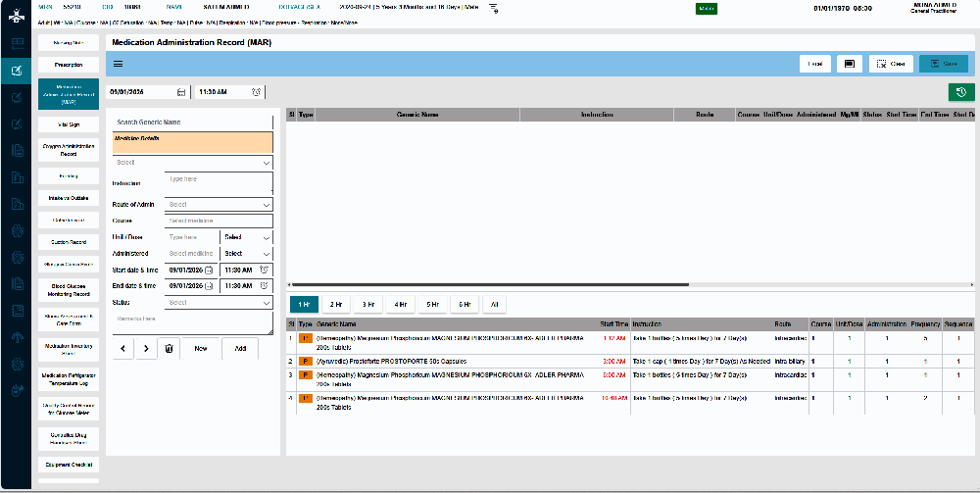This screenshot has height=493, width=980.
Task: Click the Save button in the blue toolbar
Action: coord(943,64)
